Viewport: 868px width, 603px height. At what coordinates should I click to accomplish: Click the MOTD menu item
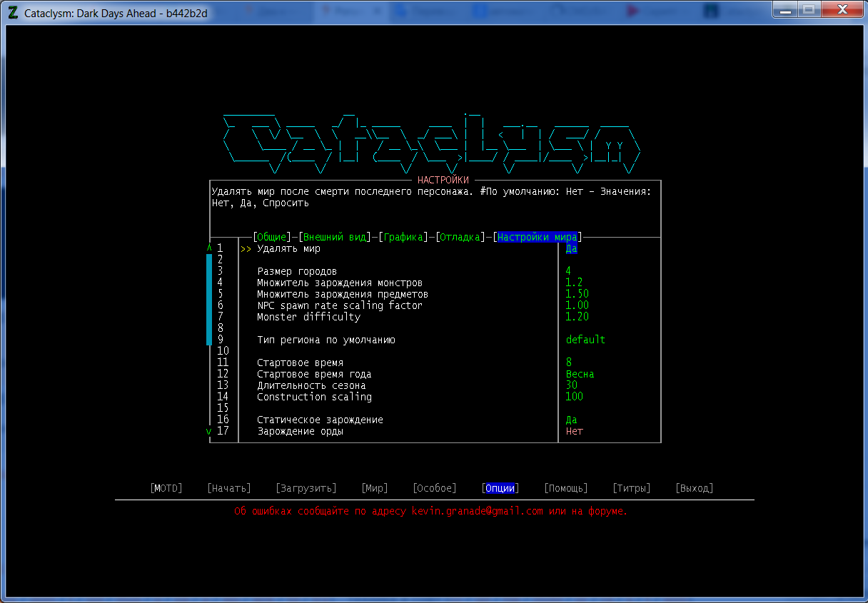click(x=166, y=488)
